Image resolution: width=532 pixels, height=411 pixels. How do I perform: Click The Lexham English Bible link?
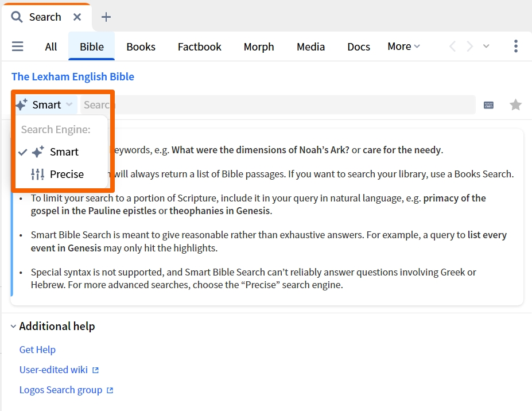coord(73,77)
